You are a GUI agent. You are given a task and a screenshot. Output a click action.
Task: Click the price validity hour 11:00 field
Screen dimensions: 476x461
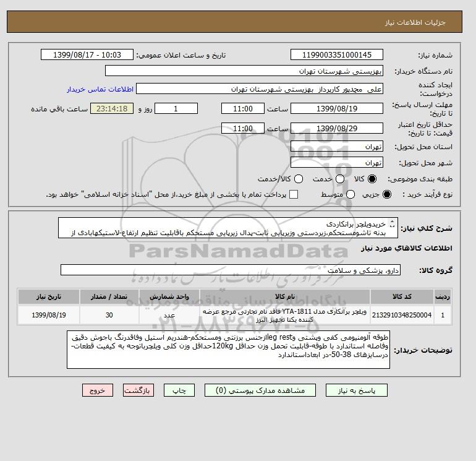click(243, 128)
